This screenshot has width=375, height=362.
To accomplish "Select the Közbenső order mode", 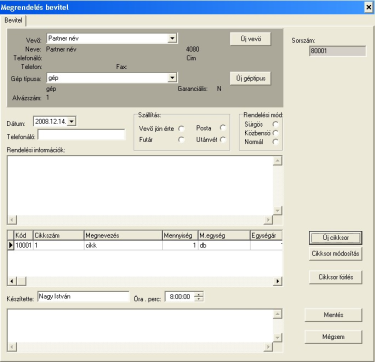I will click(275, 133).
